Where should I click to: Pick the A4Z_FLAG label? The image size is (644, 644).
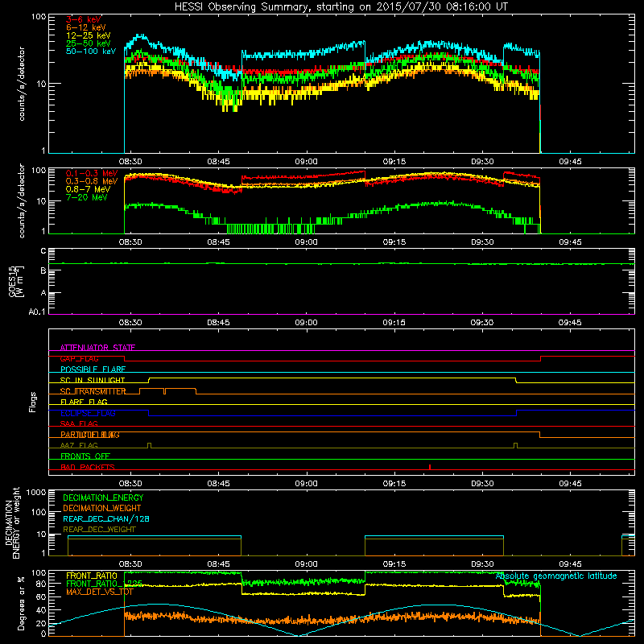click(79, 445)
